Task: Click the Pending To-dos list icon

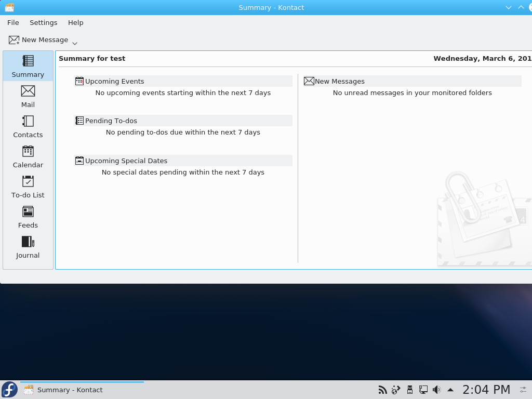Action: (79, 121)
